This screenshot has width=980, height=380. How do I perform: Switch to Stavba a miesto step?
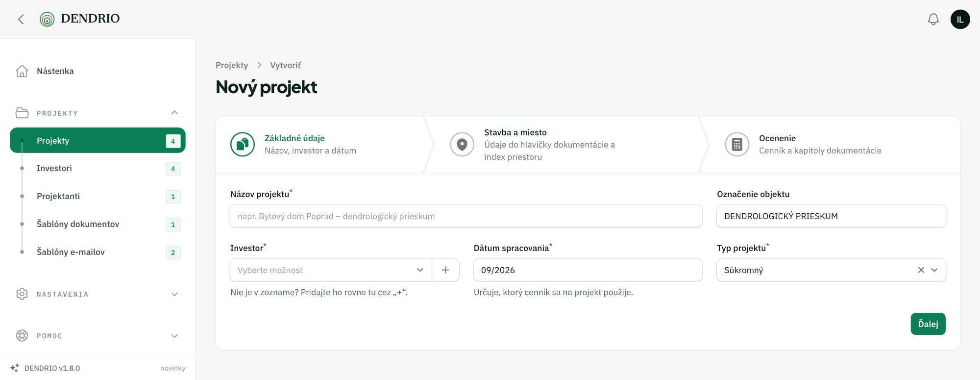(x=562, y=144)
